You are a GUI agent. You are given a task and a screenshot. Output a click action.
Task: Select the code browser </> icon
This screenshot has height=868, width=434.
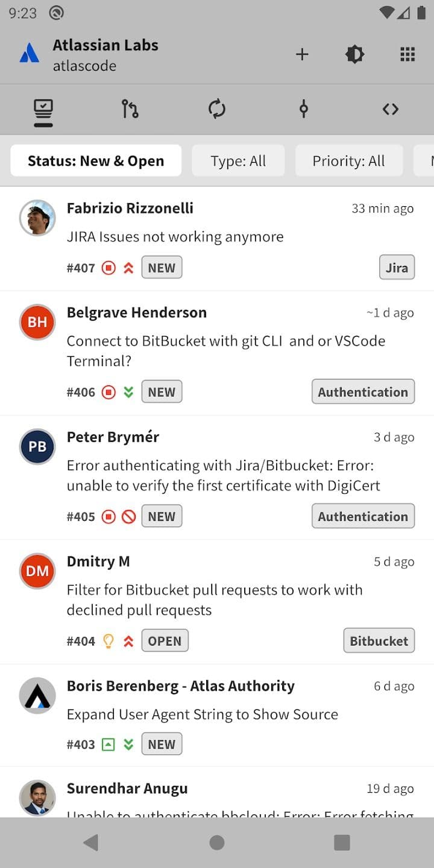[x=390, y=109]
